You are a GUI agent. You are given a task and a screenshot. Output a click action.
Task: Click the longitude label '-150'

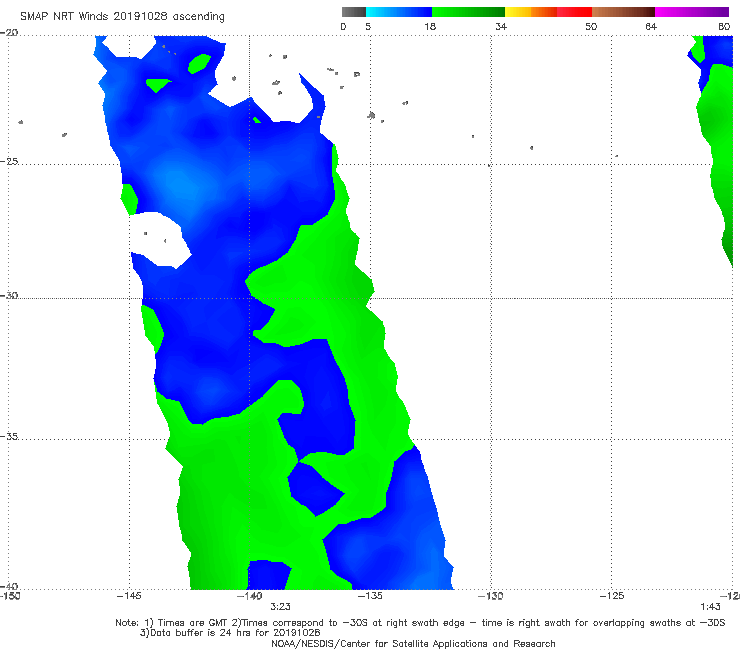tap(10, 596)
